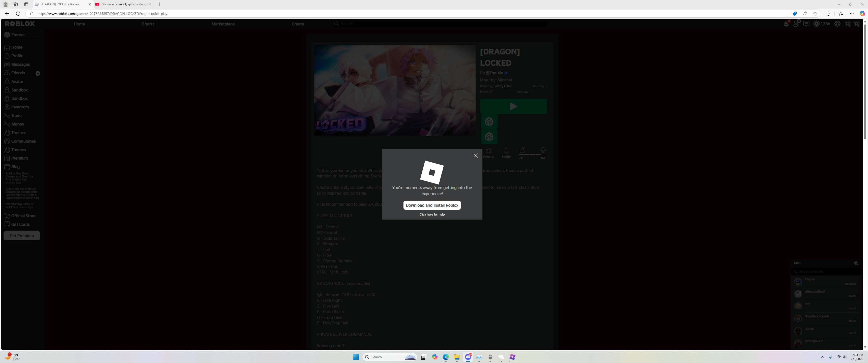The image size is (868, 363).
Task: Dislike the game with thumbs down
Action: coord(543,150)
